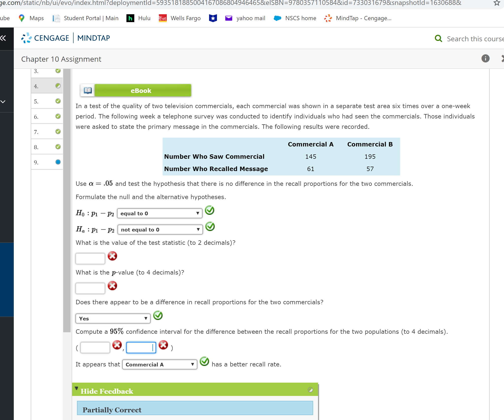Click the eBook book icon
The height and width of the screenshot is (420, 504).
(88, 90)
